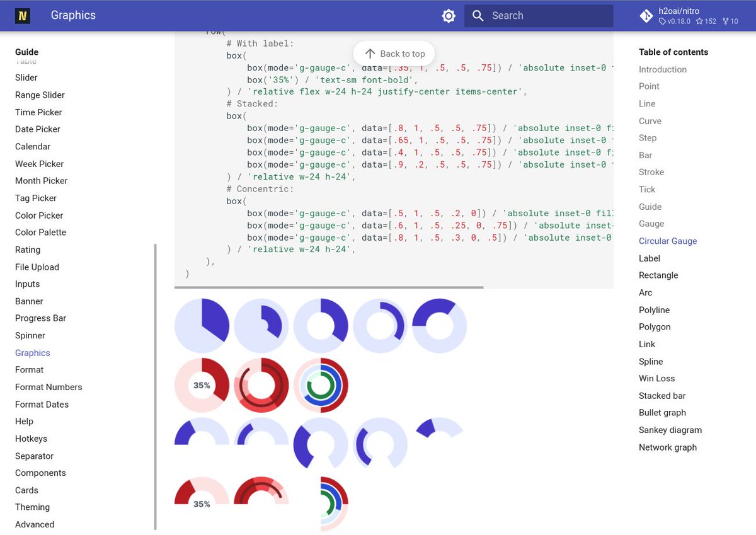This screenshot has width=756, height=535.
Task: Open Advanced in sidebar
Action: pyautogui.click(x=35, y=524)
